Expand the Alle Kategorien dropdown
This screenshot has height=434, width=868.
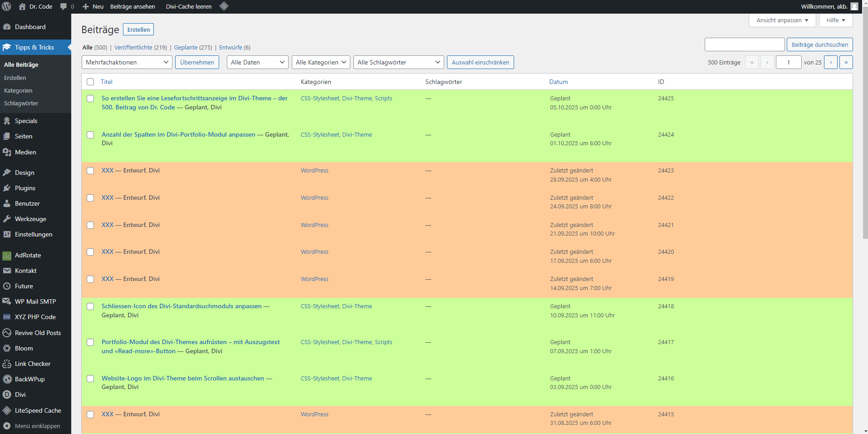[x=320, y=62]
